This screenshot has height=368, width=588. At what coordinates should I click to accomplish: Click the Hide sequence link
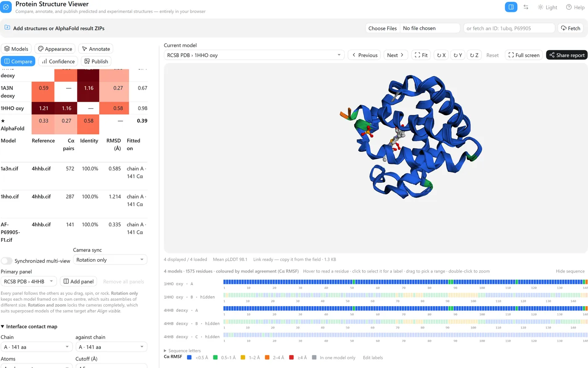(x=570, y=271)
